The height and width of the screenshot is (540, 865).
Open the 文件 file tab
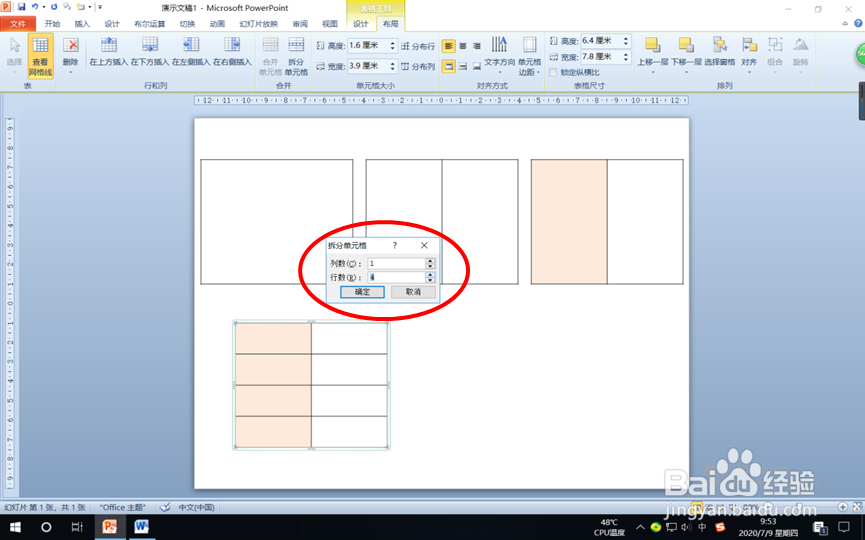(x=18, y=24)
